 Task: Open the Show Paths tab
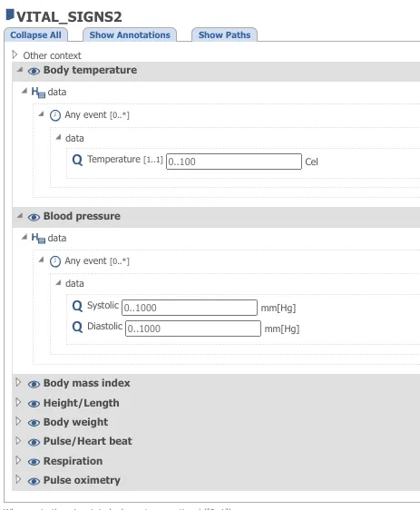pos(224,34)
